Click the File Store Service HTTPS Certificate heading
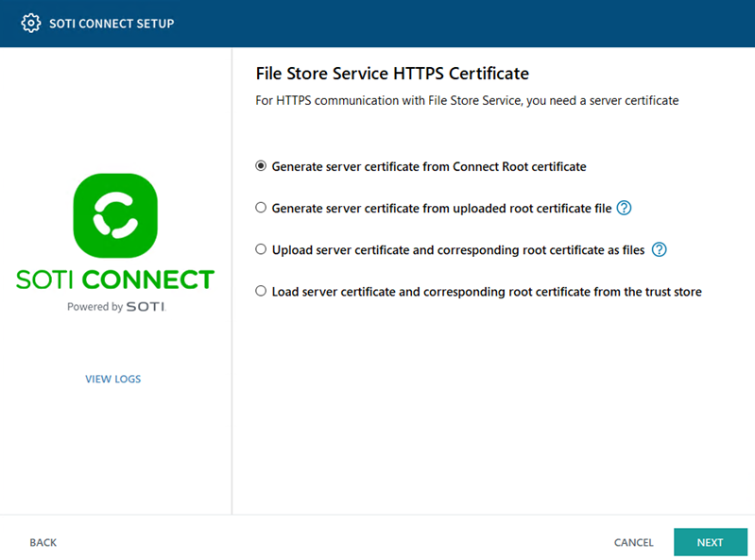 [392, 73]
